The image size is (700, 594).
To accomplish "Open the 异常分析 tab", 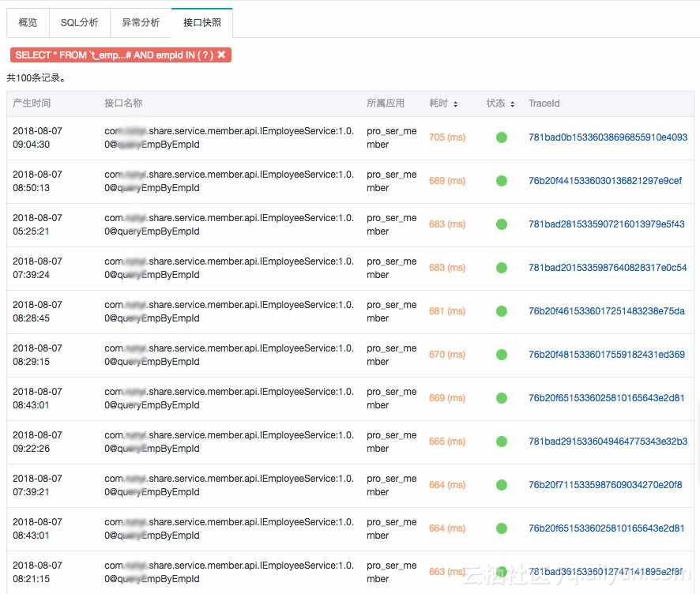I will click(x=141, y=22).
